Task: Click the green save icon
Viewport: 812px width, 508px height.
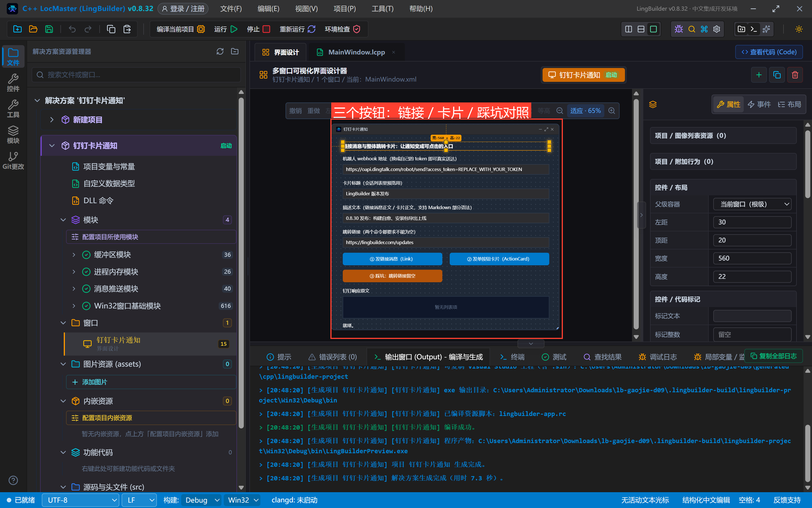Action: [49, 29]
